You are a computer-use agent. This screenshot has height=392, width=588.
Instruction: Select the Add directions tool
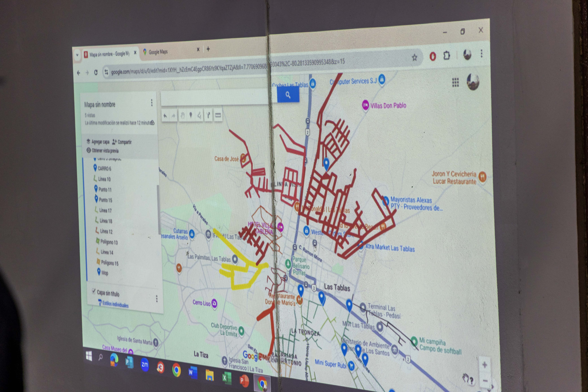(x=208, y=115)
